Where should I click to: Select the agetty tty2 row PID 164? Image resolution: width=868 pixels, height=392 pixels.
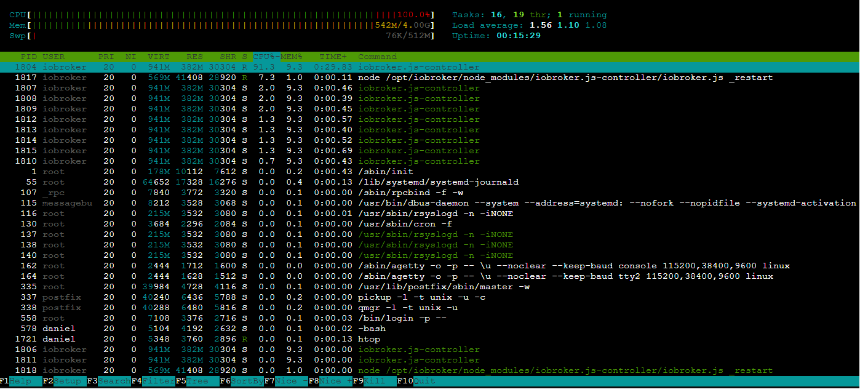coord(429,276)
